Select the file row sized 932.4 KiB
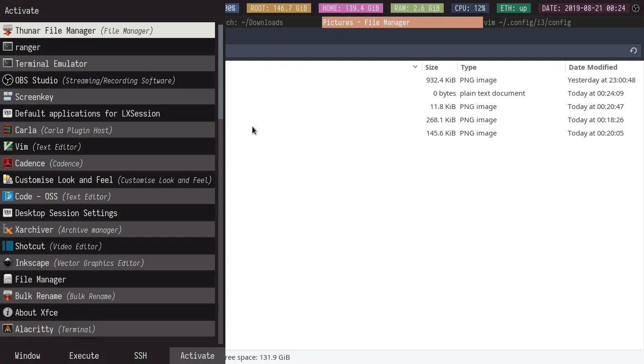 (435, 80)
